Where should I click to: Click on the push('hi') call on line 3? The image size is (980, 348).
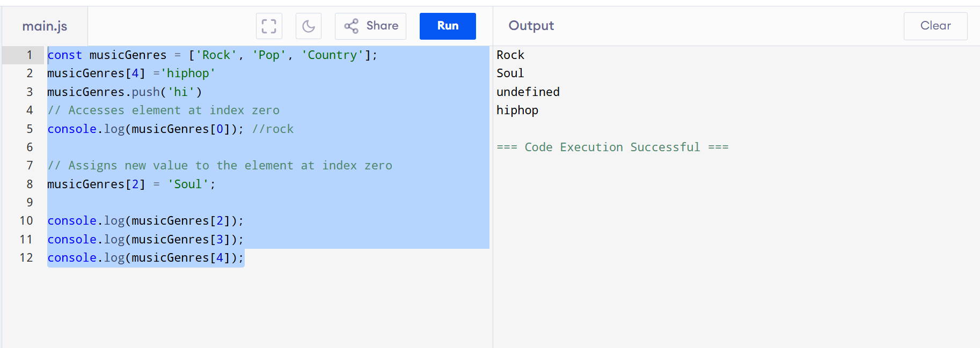(166, 92)
